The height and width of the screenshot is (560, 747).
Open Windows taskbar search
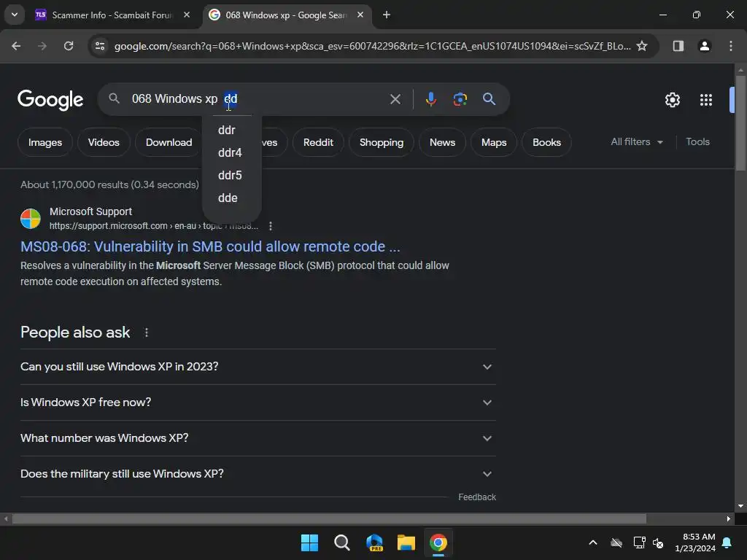click(x=342, y=542)
